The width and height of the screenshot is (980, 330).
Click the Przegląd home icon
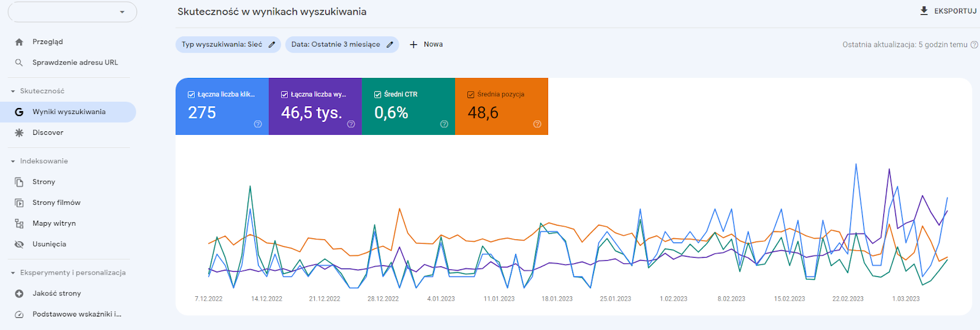click(19, 42)
